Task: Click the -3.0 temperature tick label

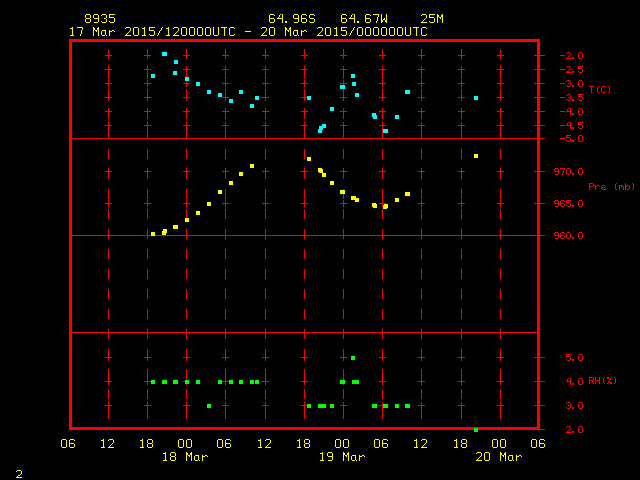Action: coord(571,84)
